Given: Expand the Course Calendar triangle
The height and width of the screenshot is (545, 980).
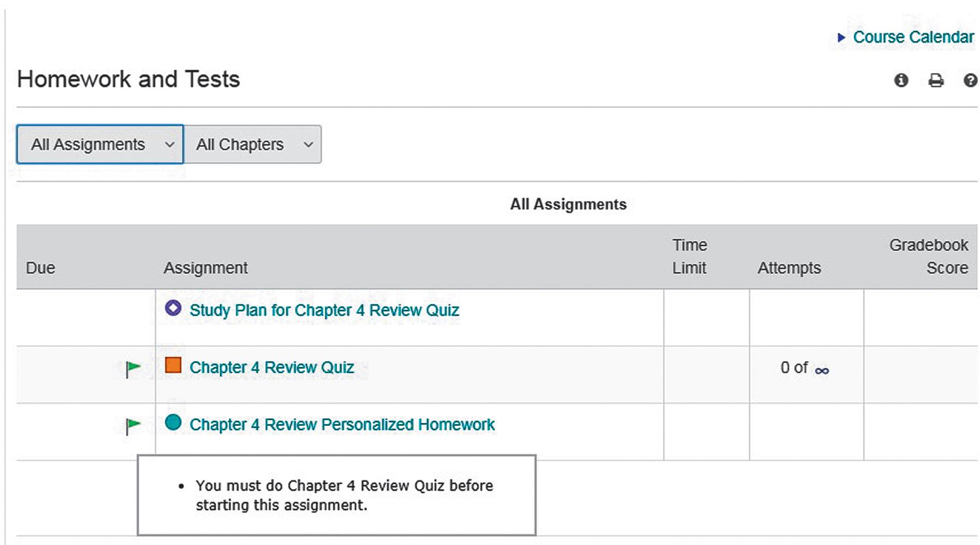Looking at the screenshot, I should click(841, 38).
